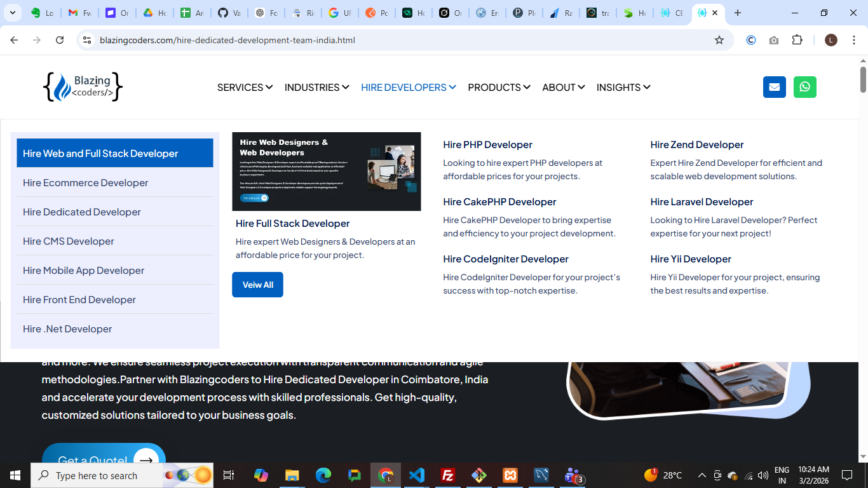
Task: Click the Chrome taskbar icon
Action: pyautogui.click(x=386, y=475)
